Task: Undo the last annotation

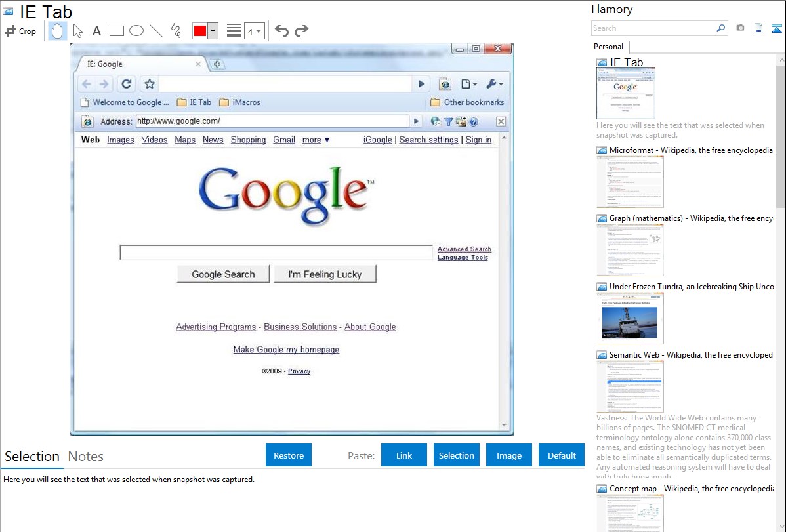Action: point(281,31)
